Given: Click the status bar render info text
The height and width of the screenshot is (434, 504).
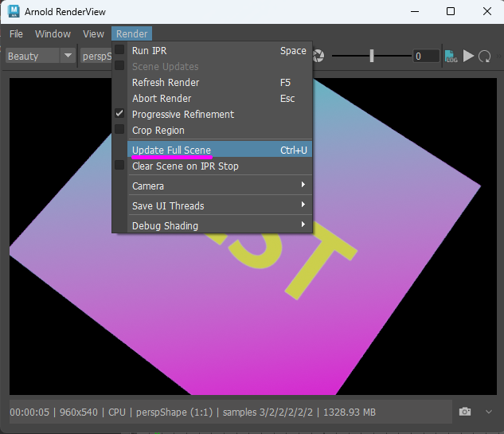Looking at the screenshot, I should pos(193,412).
